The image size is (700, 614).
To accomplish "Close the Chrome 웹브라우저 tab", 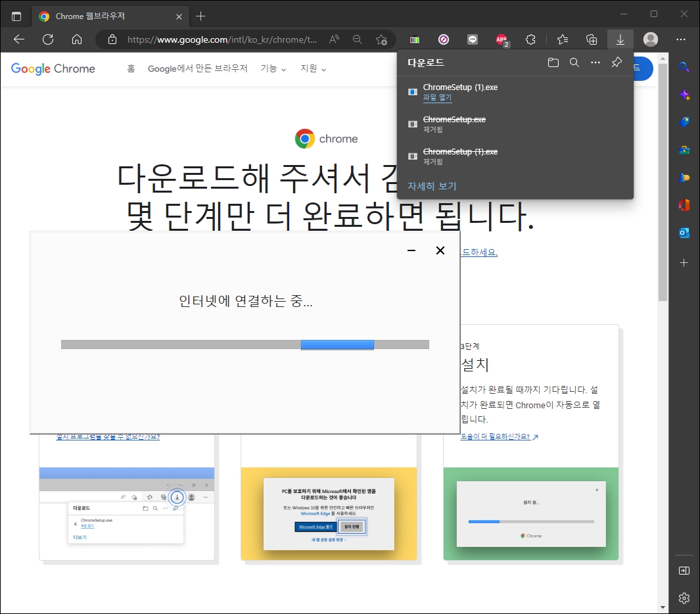I will (x=179, y=16).
